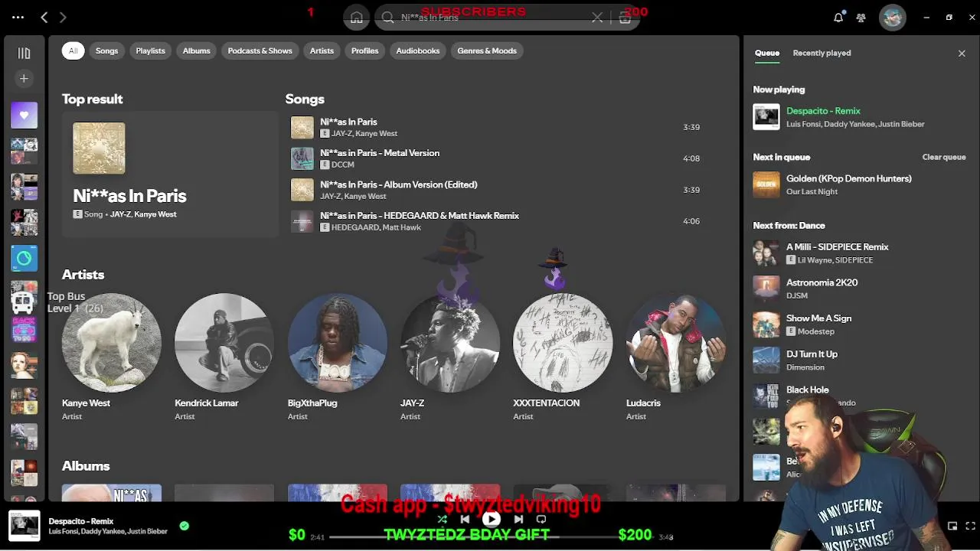Open the XXXTENTACION artist card
The height and width of the screenshot is (551, 980).
pyautogui.click(x=563, y=357)
